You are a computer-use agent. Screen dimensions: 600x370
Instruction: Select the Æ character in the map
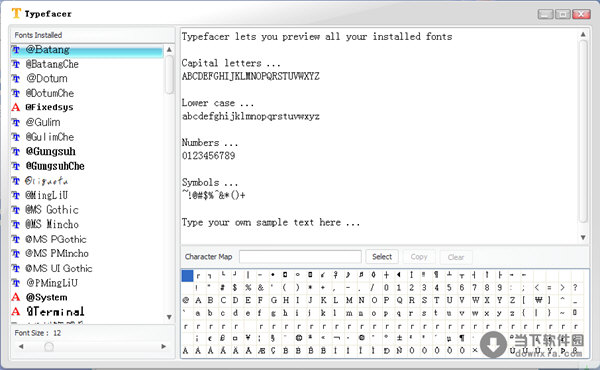(x=261, y=350)
